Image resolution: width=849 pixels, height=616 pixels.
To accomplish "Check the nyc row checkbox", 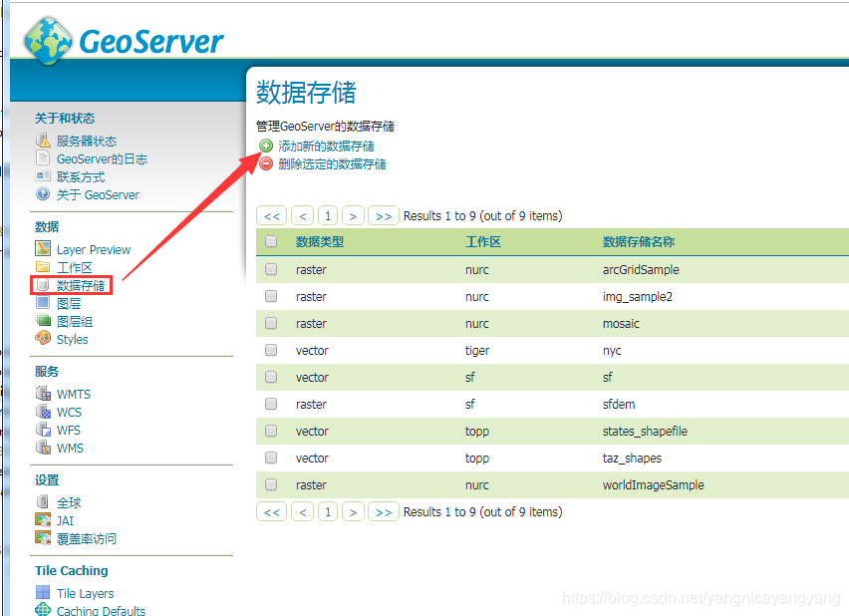I will point(271,350).
